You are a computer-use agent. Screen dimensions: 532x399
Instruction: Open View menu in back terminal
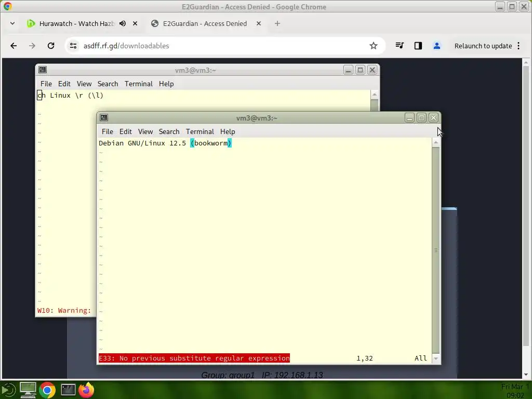tap(84, 84)
